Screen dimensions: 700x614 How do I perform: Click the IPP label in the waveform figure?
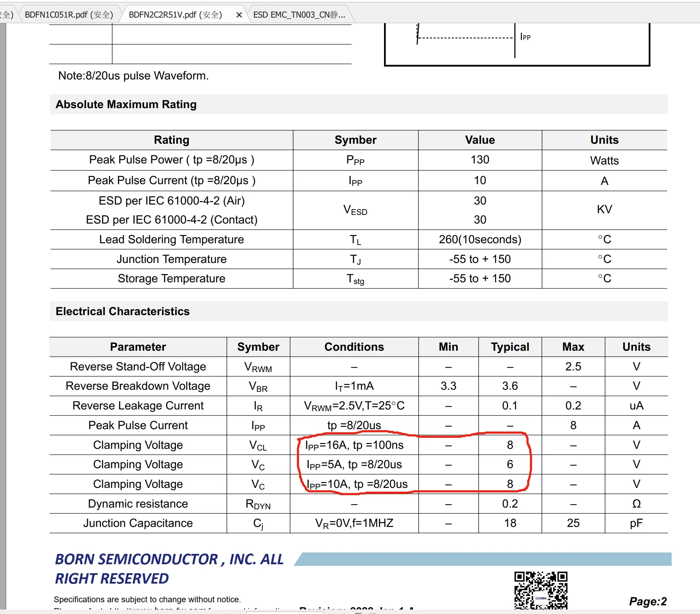pos(525,36)
